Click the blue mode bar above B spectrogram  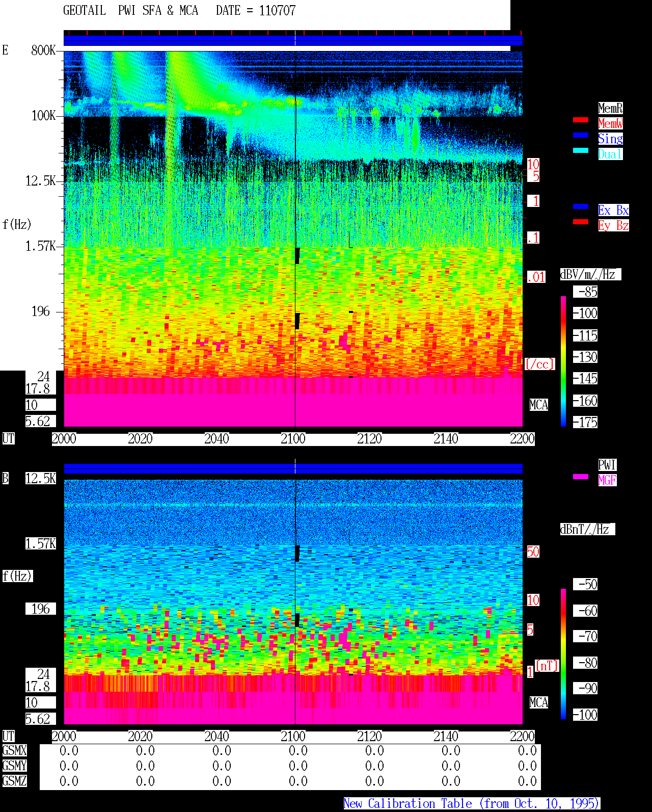[293, 468]
